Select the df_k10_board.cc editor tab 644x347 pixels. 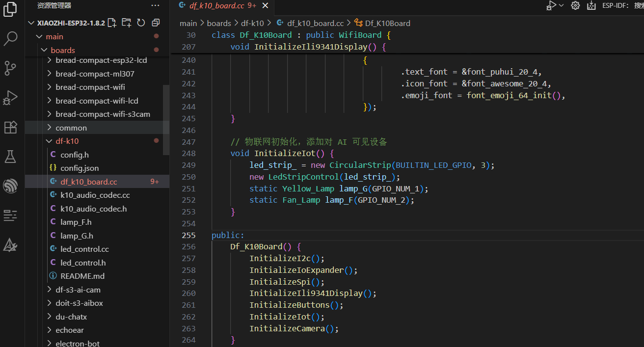point(217,6)
